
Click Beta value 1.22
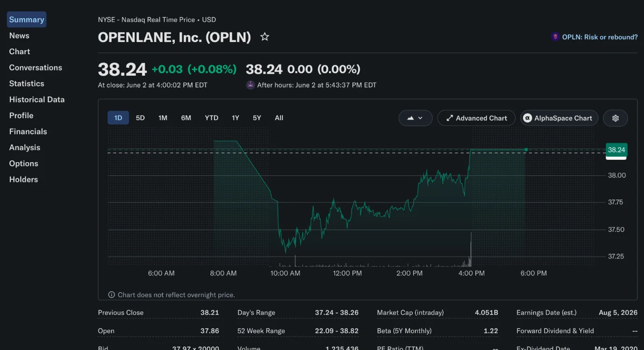coord(491,331)
